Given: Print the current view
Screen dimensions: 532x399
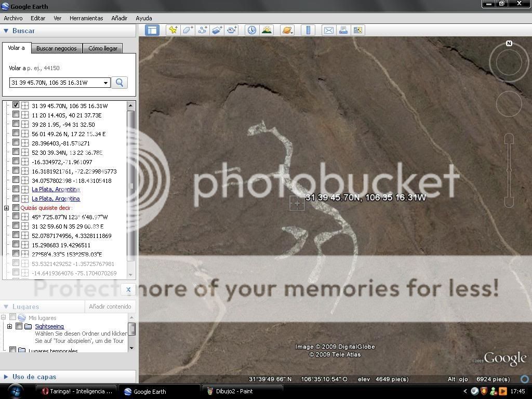Looking at the screenshot, I should pos(343,30).
